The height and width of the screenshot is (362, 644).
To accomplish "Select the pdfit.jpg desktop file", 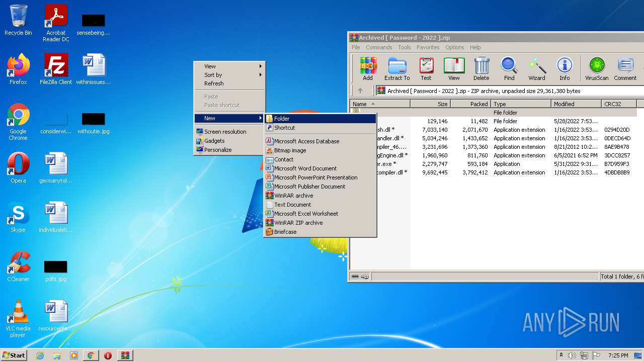I will pyautogui.click(x=56, y=271).
